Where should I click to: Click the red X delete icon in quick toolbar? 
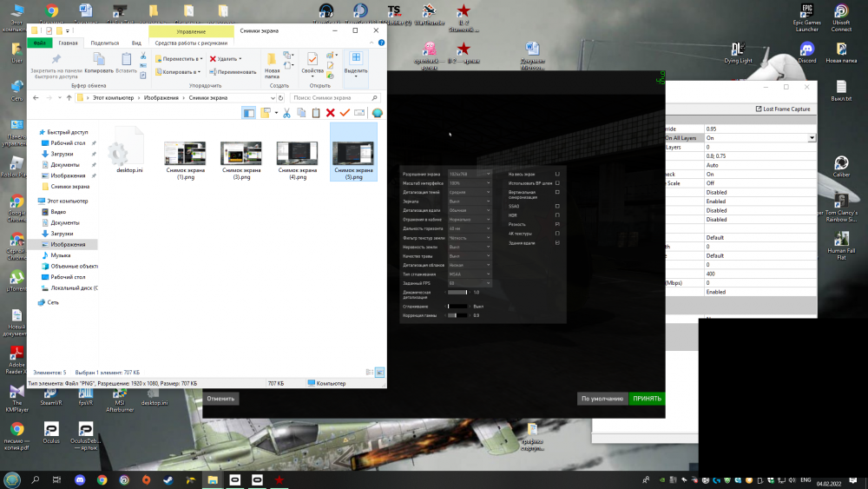coord(330,113)
